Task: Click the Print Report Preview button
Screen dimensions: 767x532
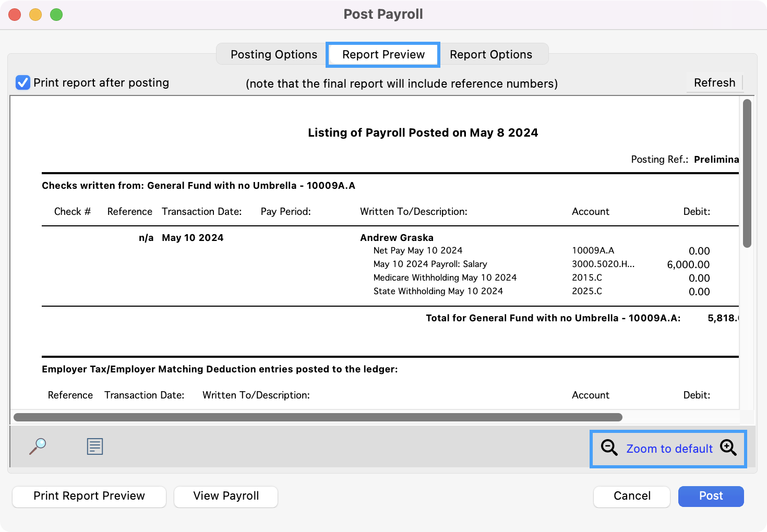Action: tap(89, 496)
